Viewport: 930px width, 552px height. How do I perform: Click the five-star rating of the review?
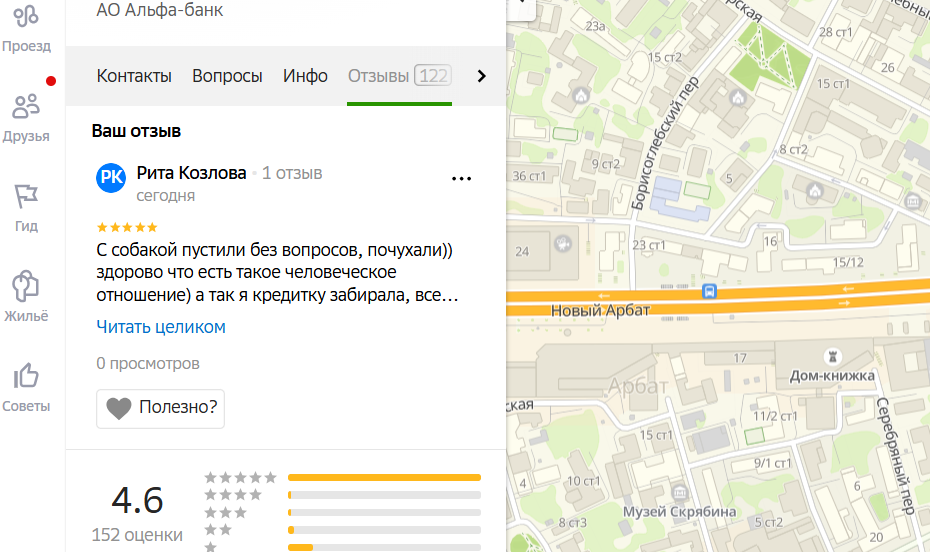(127, 227)
